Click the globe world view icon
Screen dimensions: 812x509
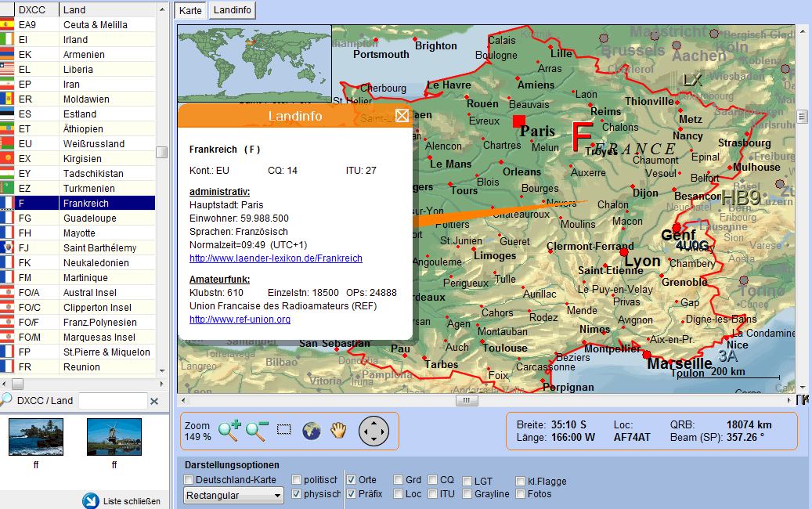point(312,430)
